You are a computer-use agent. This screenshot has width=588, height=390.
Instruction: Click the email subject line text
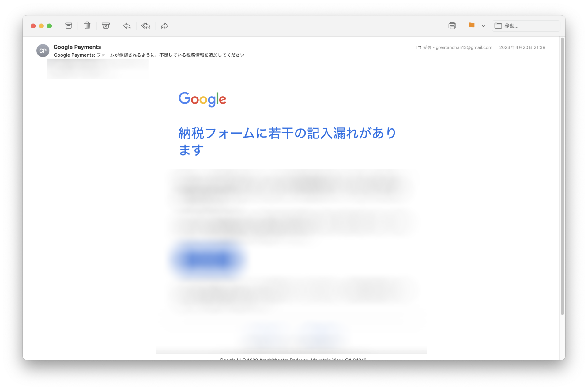pos(149,55)
